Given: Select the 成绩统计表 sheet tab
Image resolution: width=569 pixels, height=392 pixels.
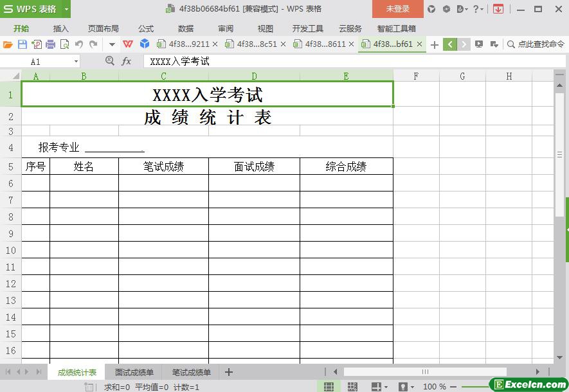Looking at the screenshot, I should point(77,373).
